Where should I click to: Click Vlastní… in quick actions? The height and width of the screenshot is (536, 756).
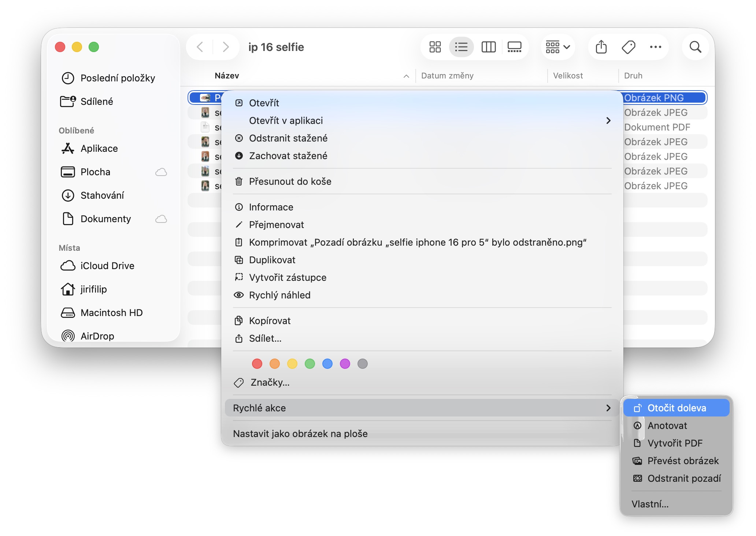point(650,504)
